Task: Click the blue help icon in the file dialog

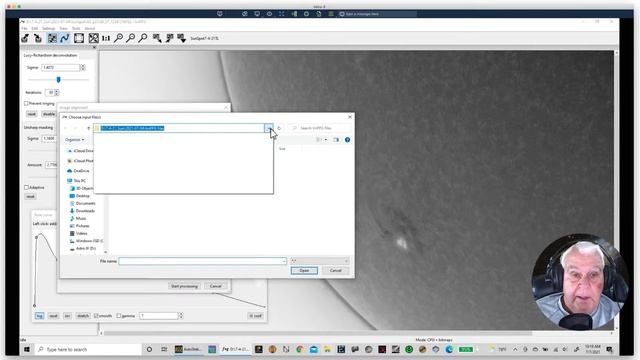Action: pyautogui.click(x=347, y=140)
